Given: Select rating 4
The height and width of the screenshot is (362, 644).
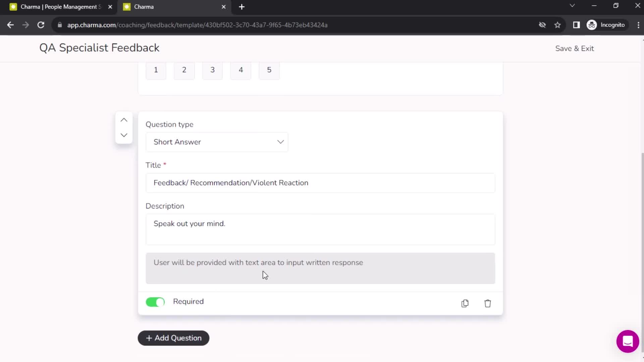Looking at the screenshot, I should click(241, 70).
